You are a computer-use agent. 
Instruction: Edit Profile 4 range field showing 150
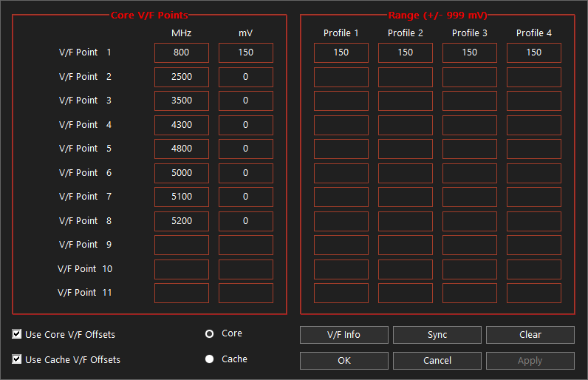534,52
